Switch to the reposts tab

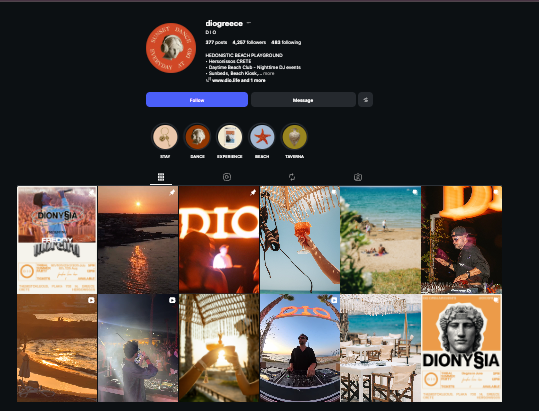point(292,177)
